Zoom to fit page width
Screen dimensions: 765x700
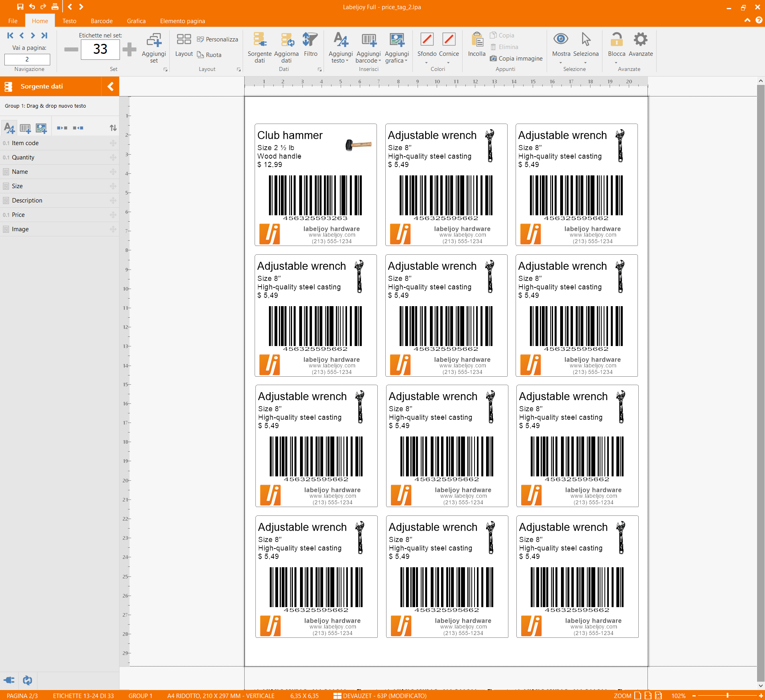(x=648, y=696)
